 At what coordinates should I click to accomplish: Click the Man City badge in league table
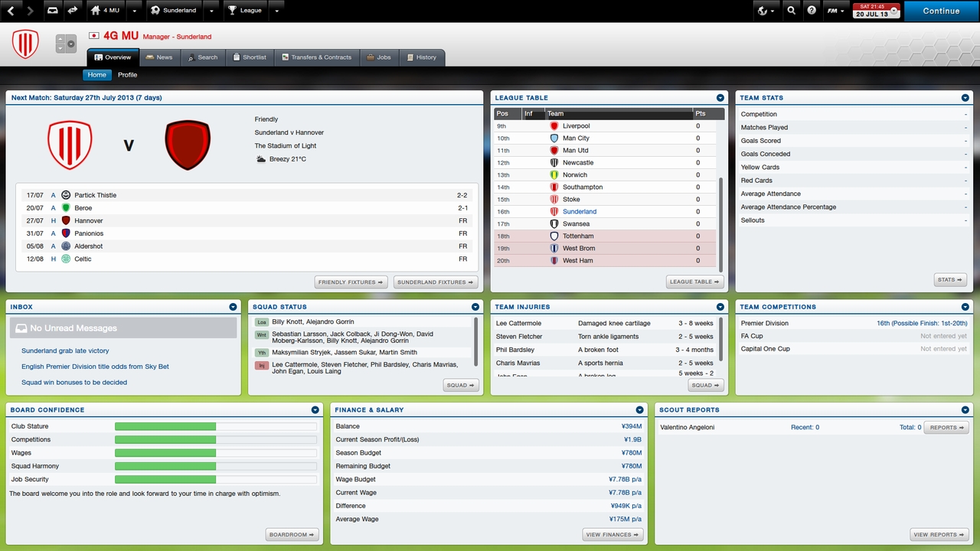coord(554,138)
